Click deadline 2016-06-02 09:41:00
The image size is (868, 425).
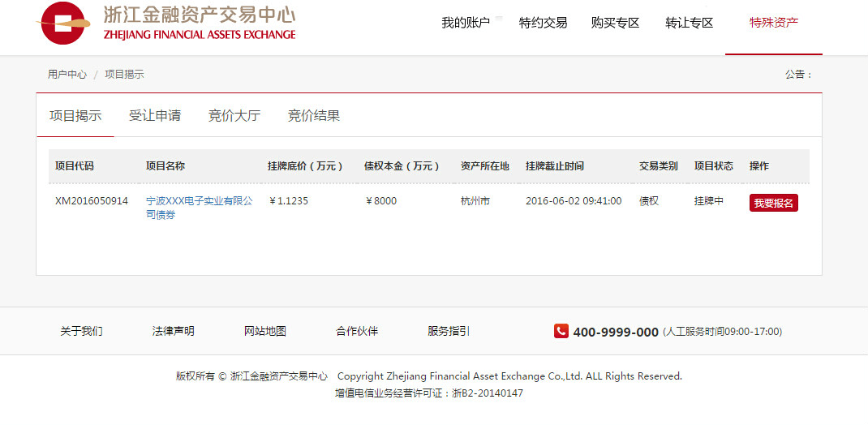coord(574,201)
